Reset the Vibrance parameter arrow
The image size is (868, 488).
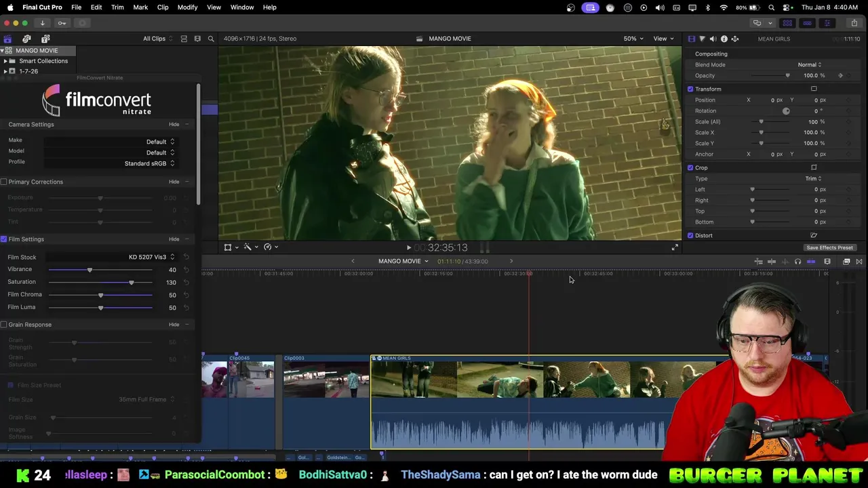pos(186,270)
